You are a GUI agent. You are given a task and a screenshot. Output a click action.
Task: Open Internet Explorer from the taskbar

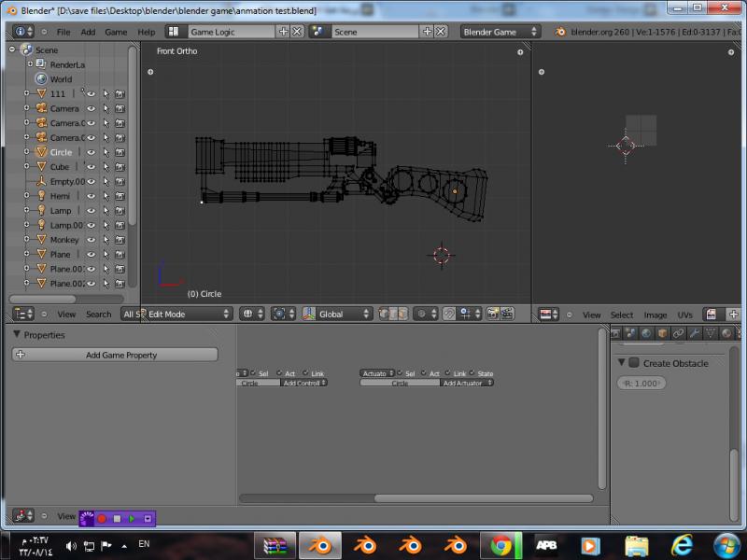coord(682,544)
